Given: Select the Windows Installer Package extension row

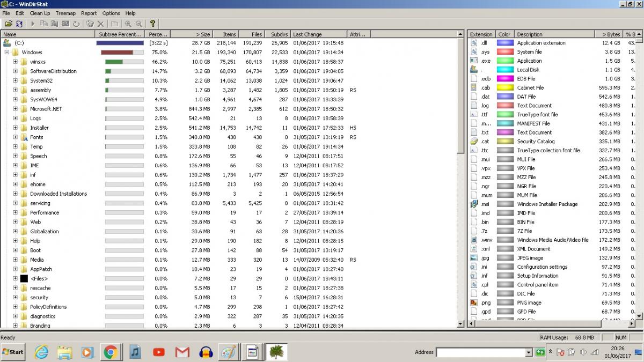Looking at the screenshot, I should (552, 204).
